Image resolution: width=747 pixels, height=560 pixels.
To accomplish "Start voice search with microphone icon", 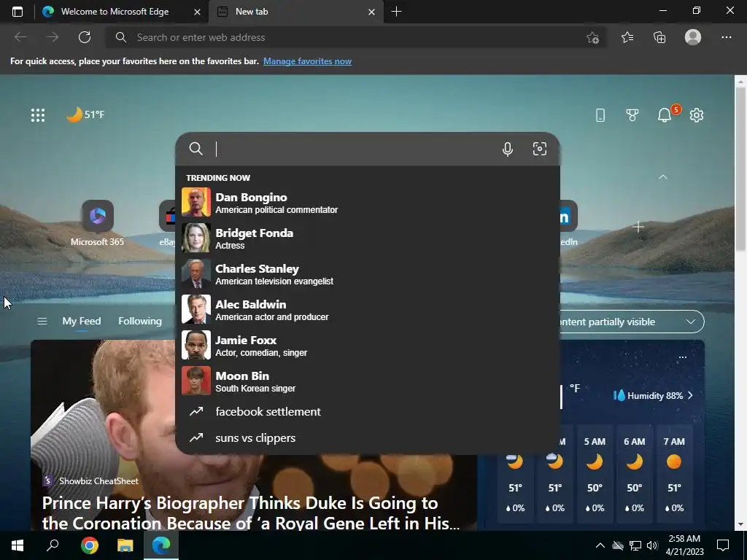I will (508, 149).
